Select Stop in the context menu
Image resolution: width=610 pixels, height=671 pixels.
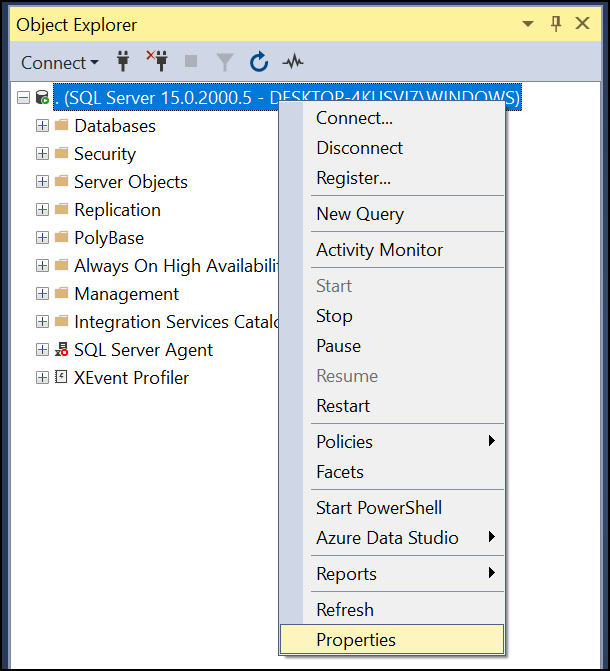click(x=392, y=316)
